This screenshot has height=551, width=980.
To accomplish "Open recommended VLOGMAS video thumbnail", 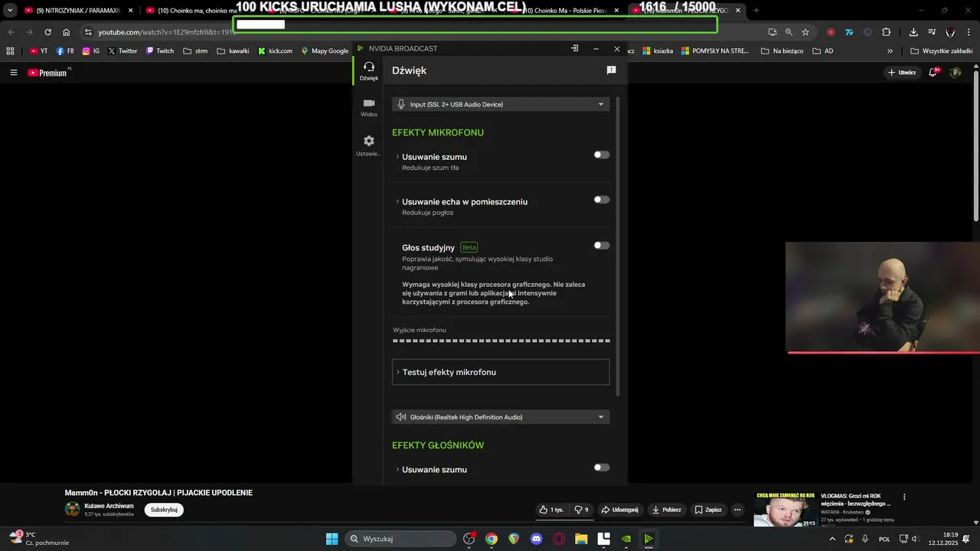I will (785, 510).
